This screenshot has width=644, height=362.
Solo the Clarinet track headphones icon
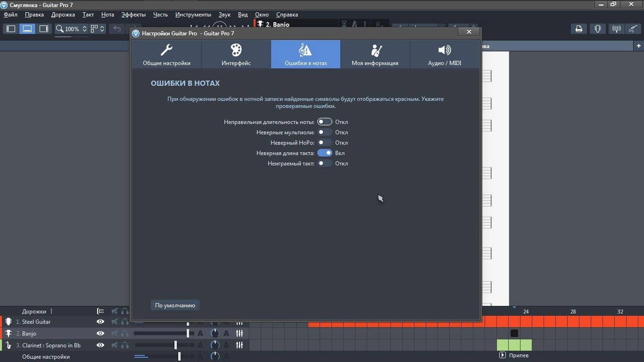click(125, 345)
